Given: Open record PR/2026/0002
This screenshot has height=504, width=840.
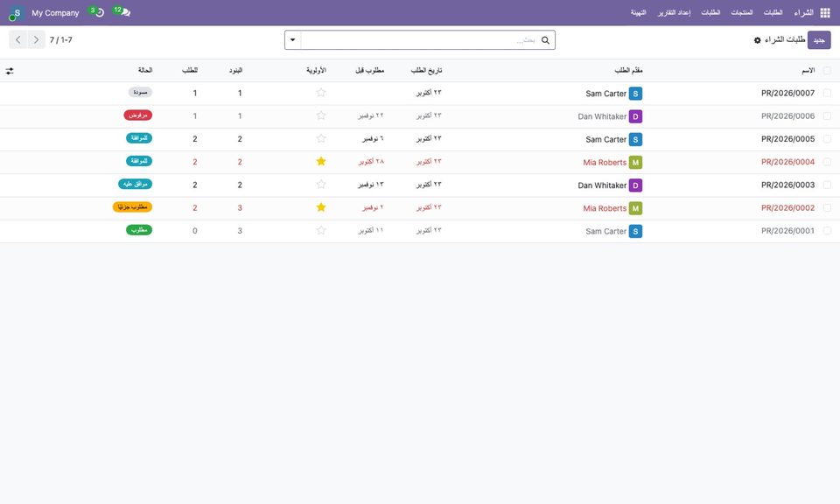Looking at the screenshot, I should (787, 208).
